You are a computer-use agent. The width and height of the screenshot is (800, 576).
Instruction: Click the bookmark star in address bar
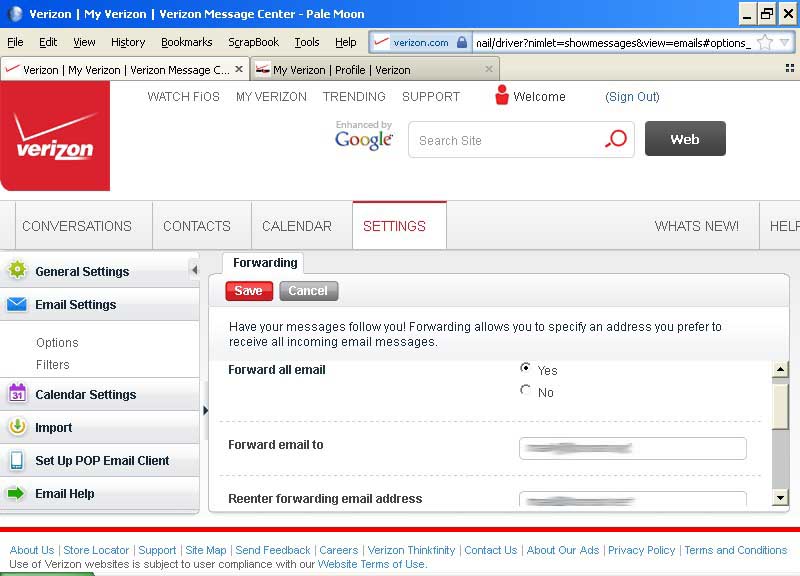(765, 42)
